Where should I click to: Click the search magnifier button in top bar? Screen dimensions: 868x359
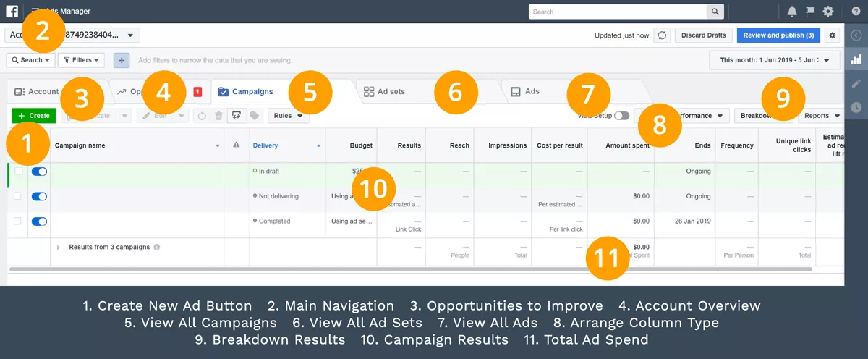pos(715,12)
